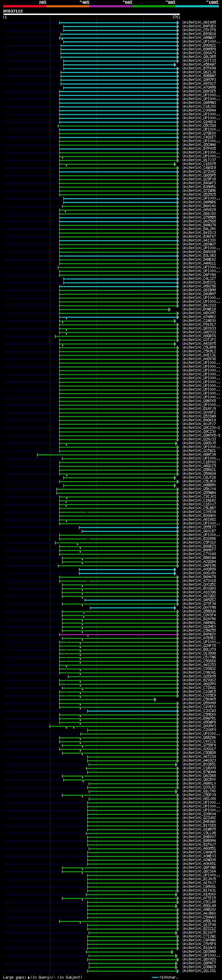Select hit label UniRef100_C6TI33

[x=199, y=60]
